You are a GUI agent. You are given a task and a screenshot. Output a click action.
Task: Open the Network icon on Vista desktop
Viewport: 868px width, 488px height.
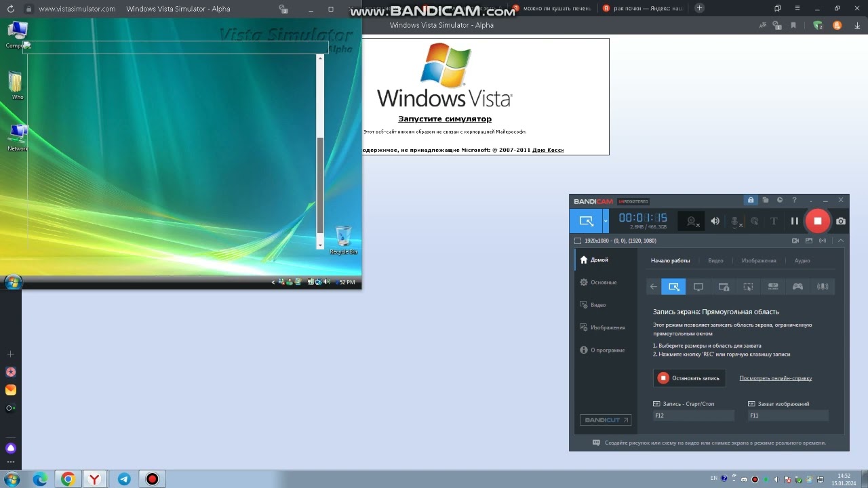tap(18, 138)
